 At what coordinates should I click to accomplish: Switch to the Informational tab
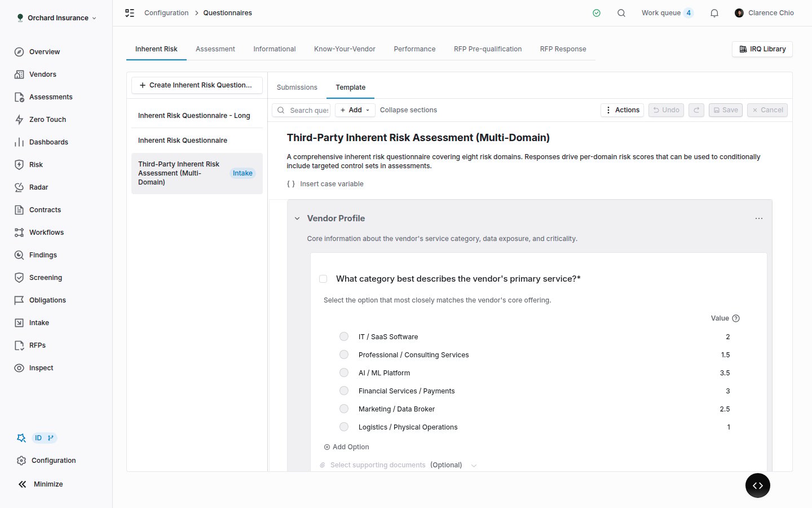275,49
